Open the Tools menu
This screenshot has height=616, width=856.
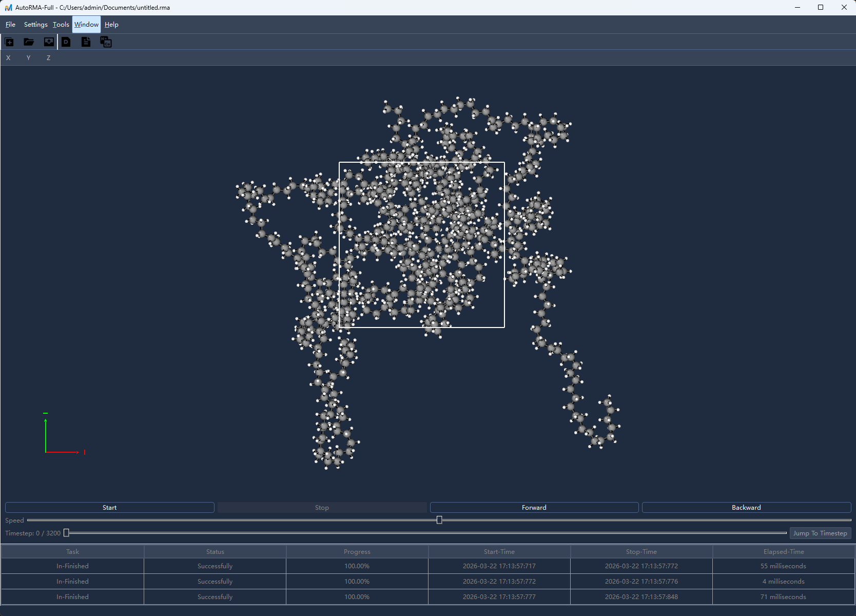[61, 25]
